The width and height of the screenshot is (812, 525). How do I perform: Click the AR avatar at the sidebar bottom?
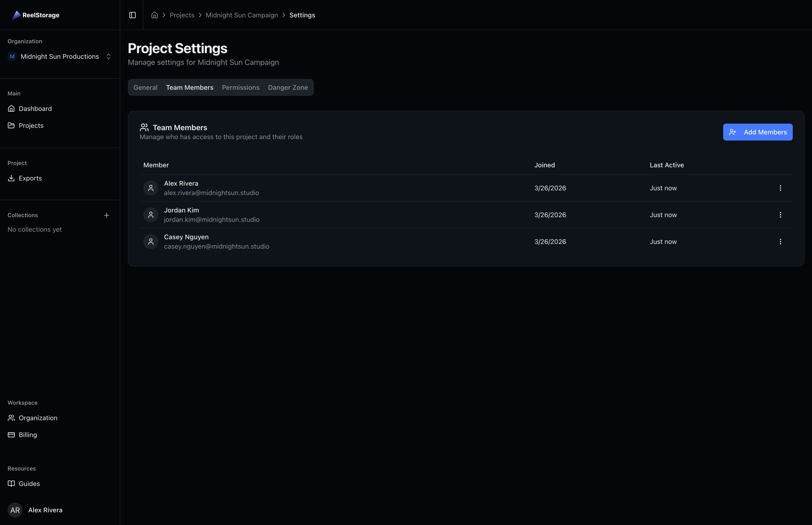(15, 510)
